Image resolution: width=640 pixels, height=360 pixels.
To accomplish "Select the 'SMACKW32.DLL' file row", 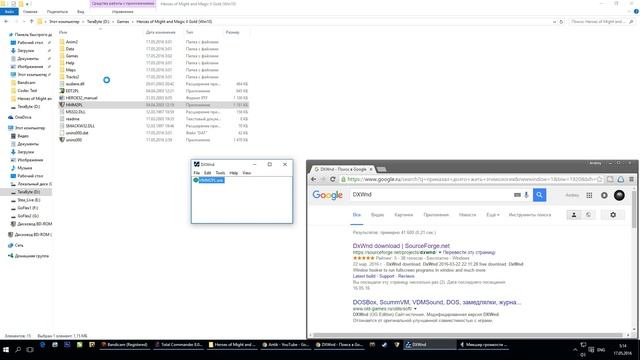I will tap(153, 126).
